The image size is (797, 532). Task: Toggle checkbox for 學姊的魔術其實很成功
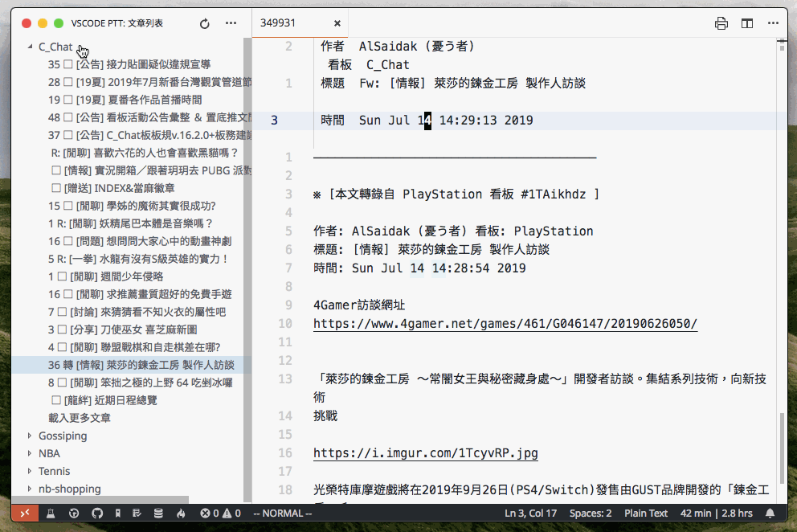(x=68, y=206)
